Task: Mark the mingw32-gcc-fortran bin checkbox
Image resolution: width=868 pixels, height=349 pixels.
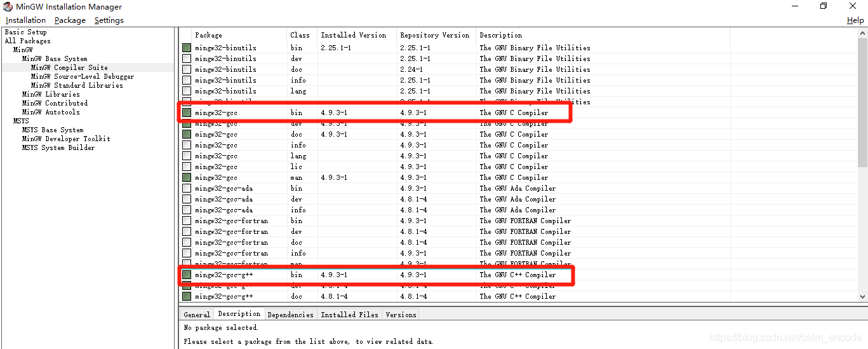Action: [187, 221]
